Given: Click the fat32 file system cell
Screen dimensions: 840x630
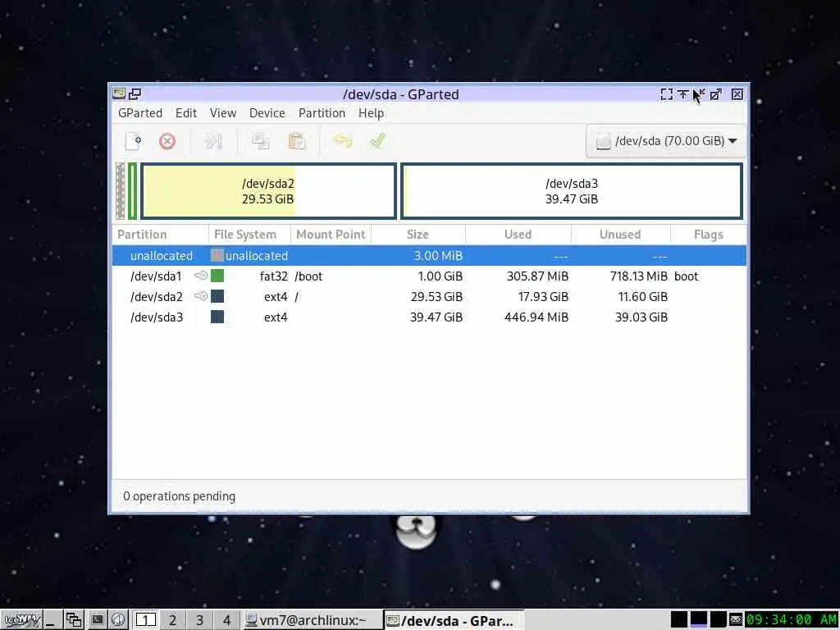Looking at the screenshot, I should [x=274, y=276].
